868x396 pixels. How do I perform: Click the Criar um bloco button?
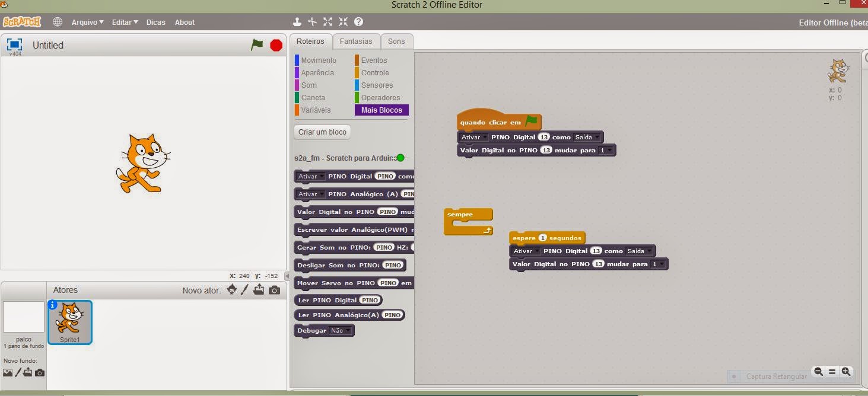click(x=322, y=132)
